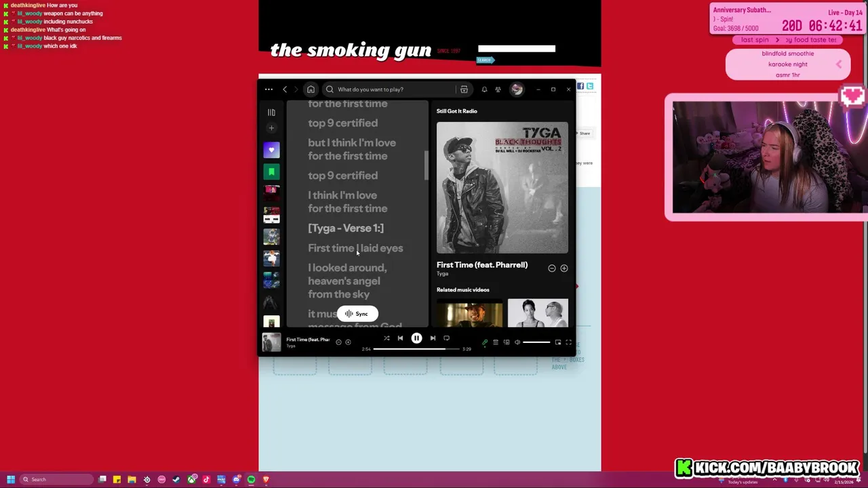Click the SEARCH button on Smoking Gun page

(x=484, y=60)
